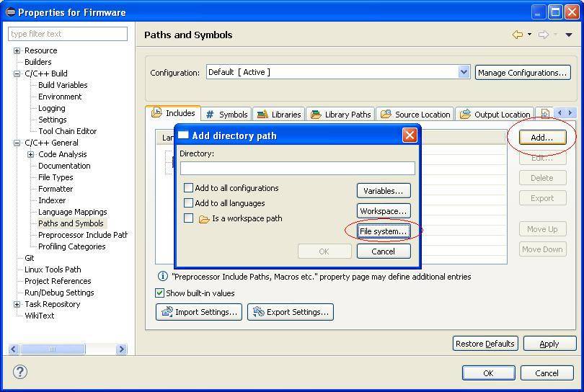
Task: Open the Source Location tab
Action: 415,115
